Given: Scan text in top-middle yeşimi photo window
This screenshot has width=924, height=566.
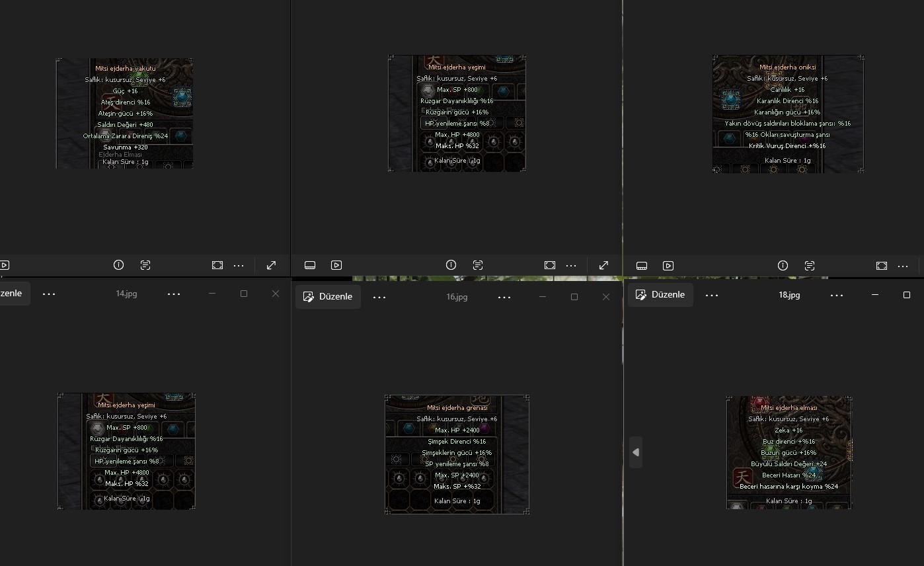Looking at the screenshot, I should coord(478,265).
